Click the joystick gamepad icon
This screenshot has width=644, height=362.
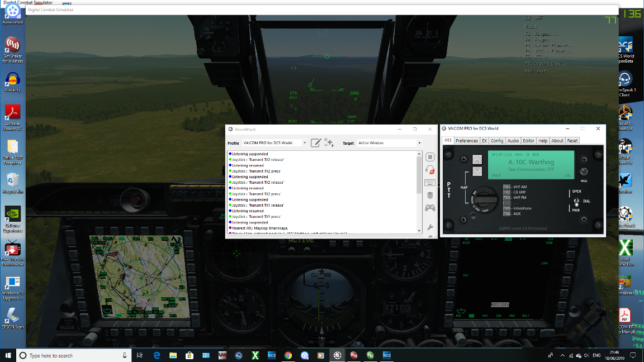click(430, 208)
